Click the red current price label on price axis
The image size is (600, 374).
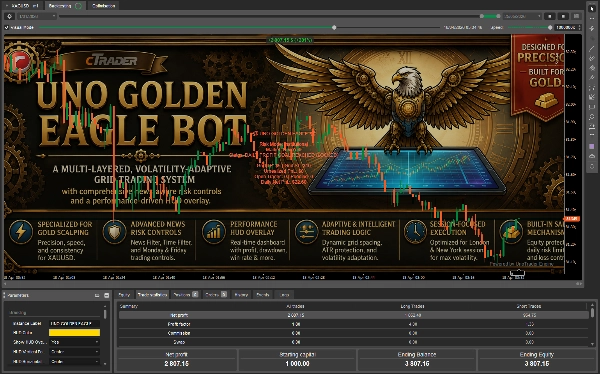pyautogui.click(x=572, y=219)
